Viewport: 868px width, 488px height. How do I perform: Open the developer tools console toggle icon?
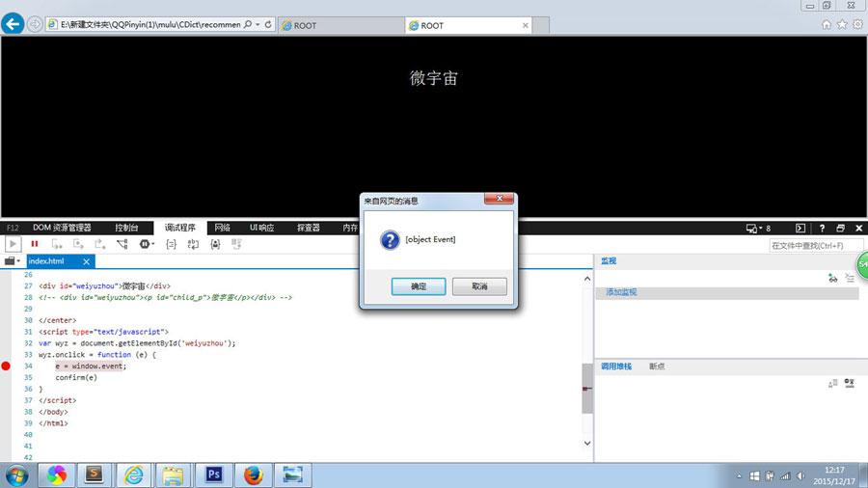[800, 229]
